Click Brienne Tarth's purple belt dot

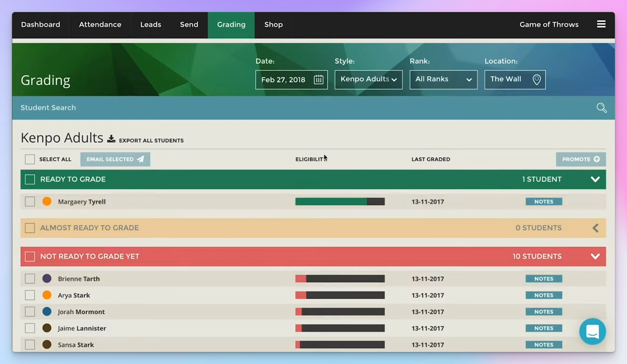coord(47,278)
